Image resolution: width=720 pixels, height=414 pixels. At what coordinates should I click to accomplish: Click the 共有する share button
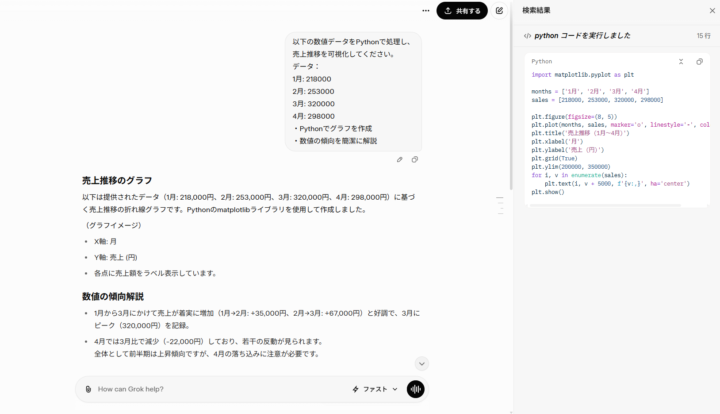[x=462, y=11]
